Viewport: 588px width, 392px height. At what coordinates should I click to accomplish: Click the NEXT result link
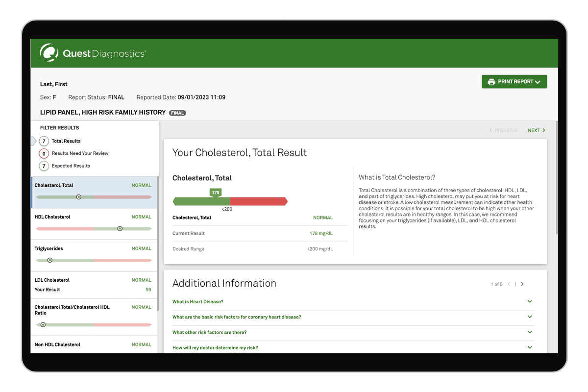pos(536,130)
